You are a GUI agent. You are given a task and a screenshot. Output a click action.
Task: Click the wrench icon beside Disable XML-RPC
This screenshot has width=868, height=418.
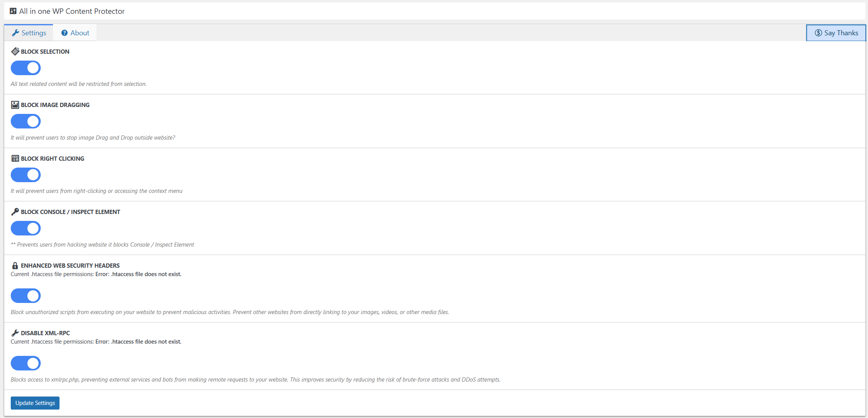pos(15,333)
